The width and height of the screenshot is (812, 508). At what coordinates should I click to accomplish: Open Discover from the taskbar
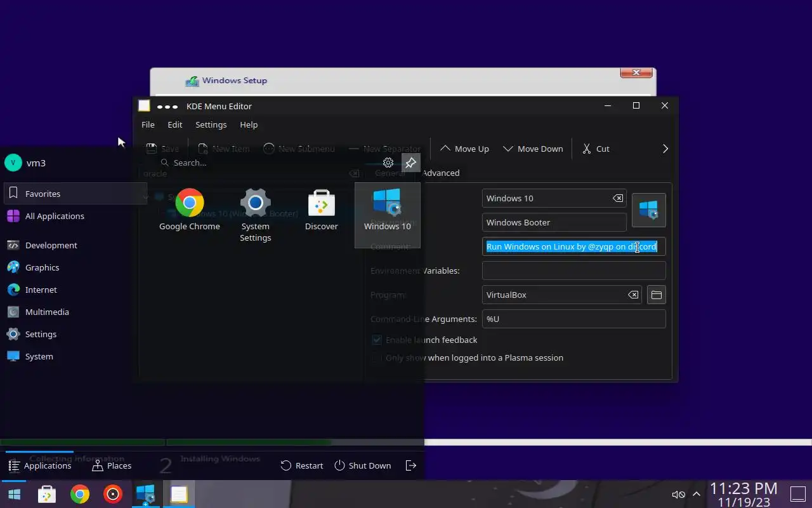[47, 494]
